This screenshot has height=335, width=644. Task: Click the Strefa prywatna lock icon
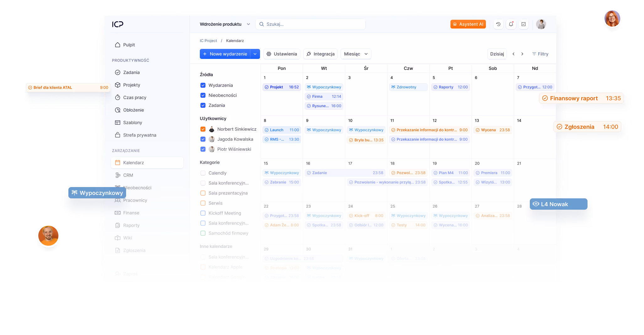(118, 135)
